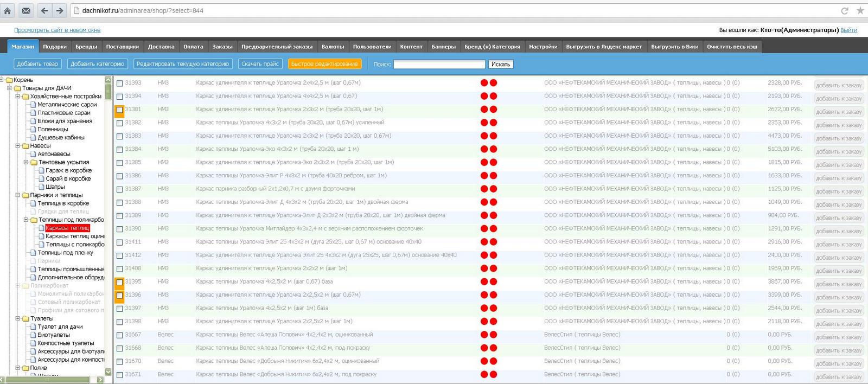
Task: Click the Добавить категорию button
Action: click(x=98, y=64)
